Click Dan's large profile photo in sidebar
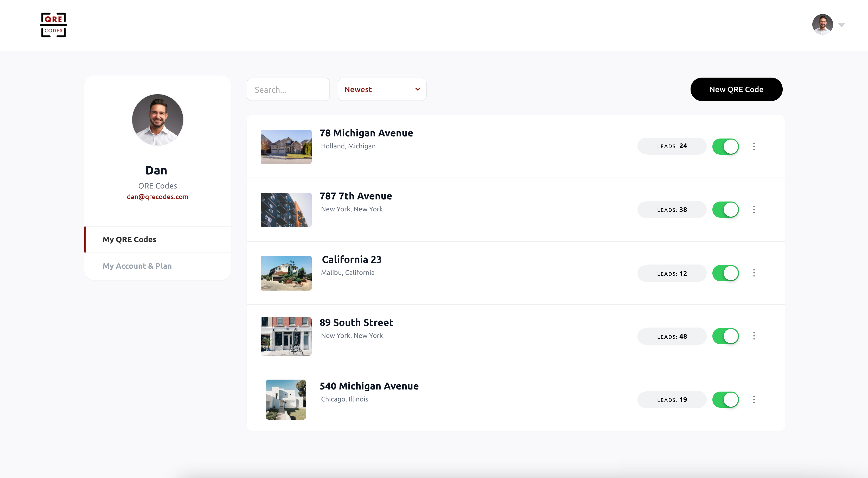Viewport: 868px width, 478px height. pyautogui.click(x=157, y=120)
